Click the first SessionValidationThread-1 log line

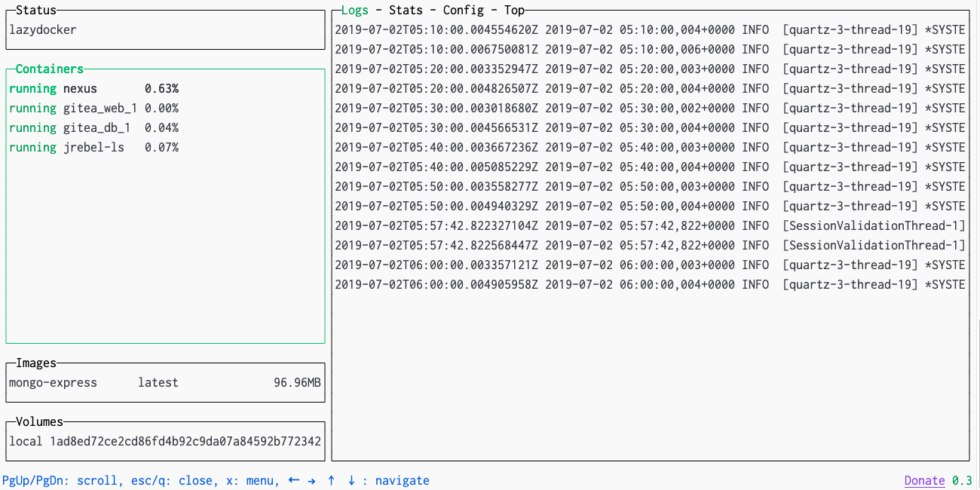(648, 226)
